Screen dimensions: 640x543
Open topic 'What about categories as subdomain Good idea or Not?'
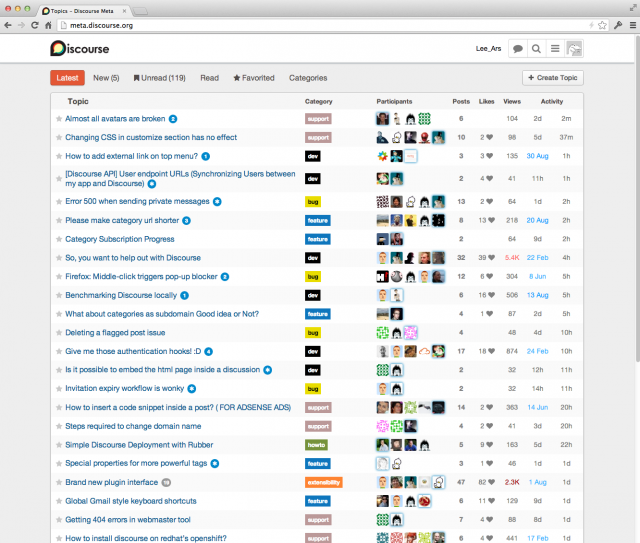162,314
